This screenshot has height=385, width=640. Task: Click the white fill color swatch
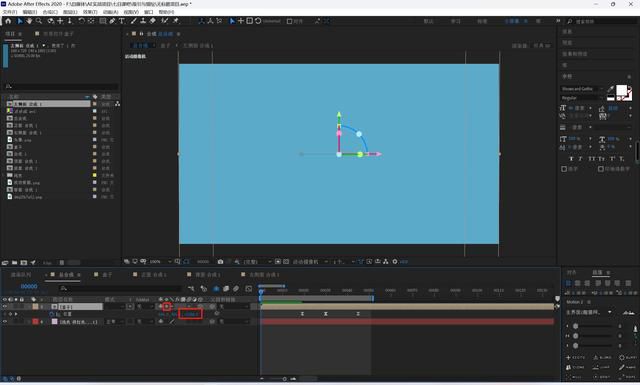pos(621,90)
